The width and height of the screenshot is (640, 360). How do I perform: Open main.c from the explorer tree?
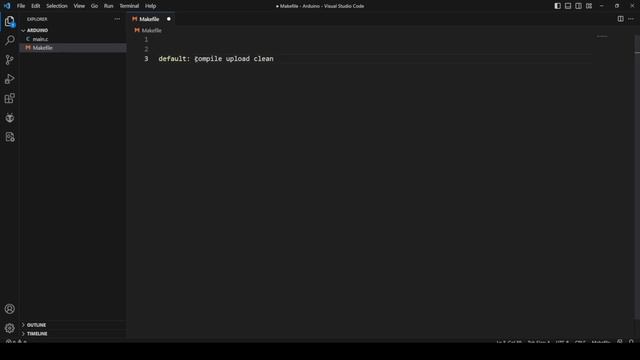pos(73,39)
